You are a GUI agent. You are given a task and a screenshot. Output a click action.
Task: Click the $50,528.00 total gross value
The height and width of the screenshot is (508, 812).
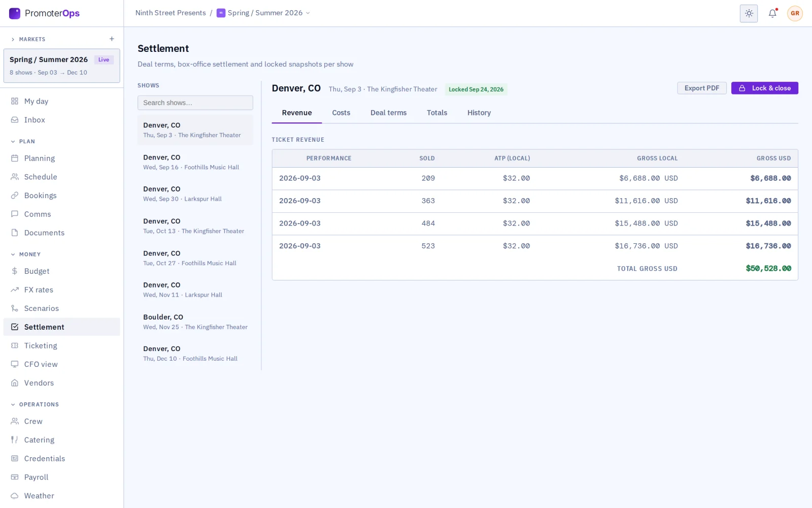pyautogui.click(x=768, y=268)
